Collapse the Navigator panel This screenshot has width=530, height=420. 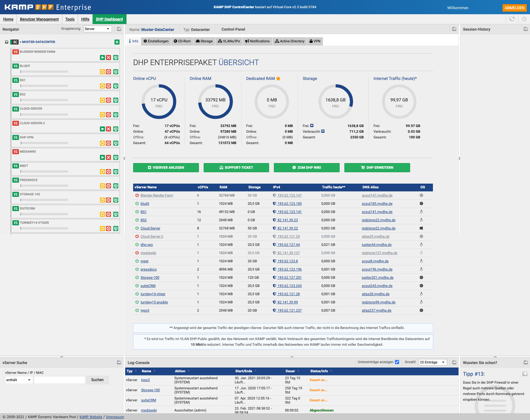click(119, 29)
